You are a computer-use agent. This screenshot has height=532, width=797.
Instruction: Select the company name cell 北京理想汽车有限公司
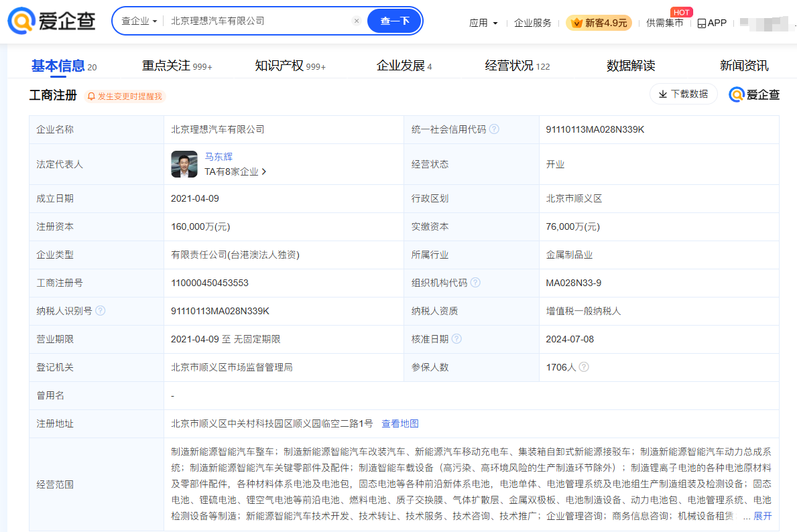(x=218, y=129)
